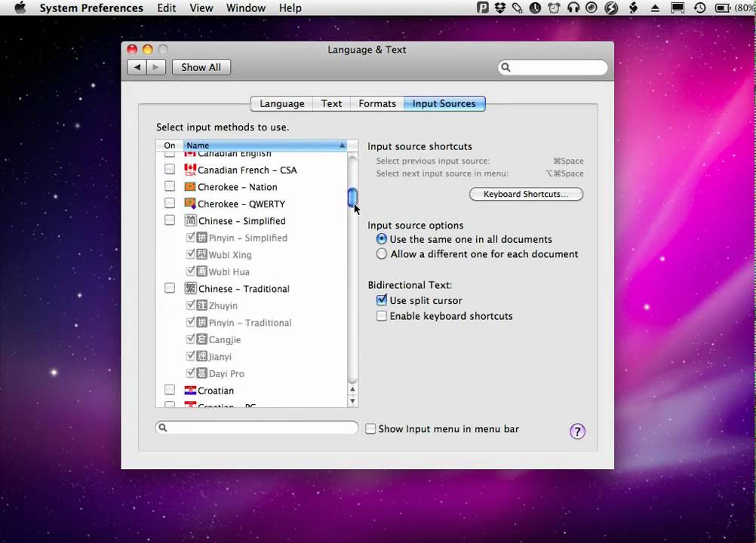This screenshot has height=543, width=756.
Task: Click the eject menu bar icon
Action: tap(655, 8)
